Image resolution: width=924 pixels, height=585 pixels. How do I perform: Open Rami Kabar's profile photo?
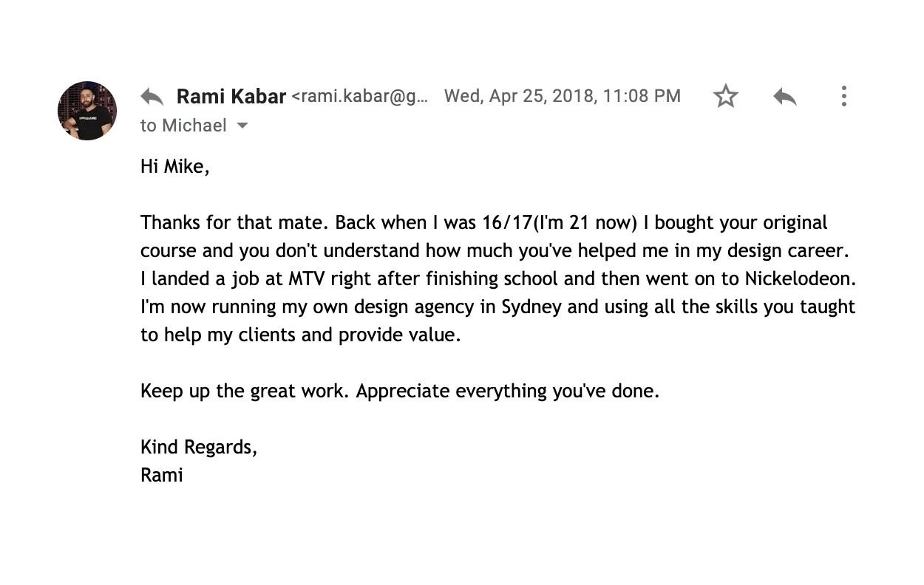pyautogui.click(x=87, y=111)
